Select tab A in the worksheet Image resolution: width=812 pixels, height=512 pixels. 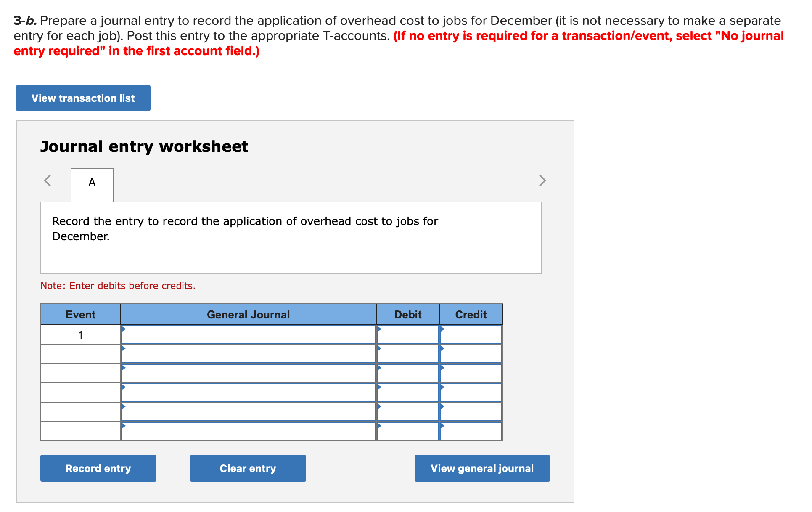[x=92, y=183]
